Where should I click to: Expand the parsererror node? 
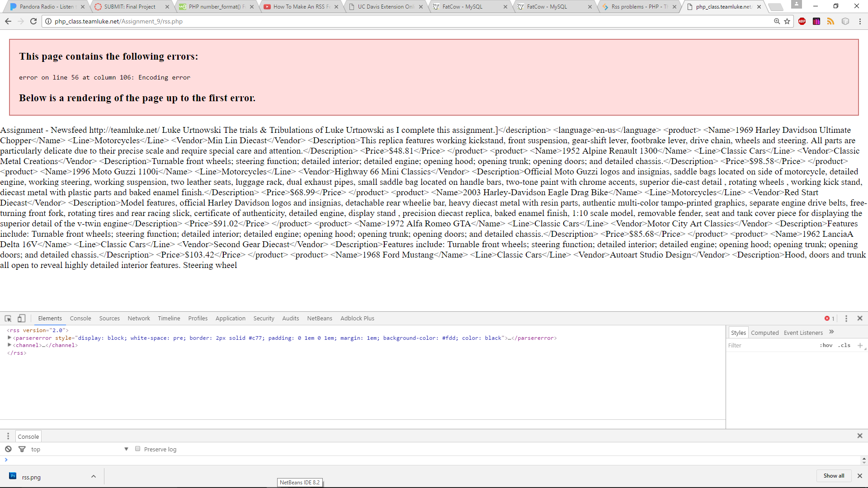(9, 338)
